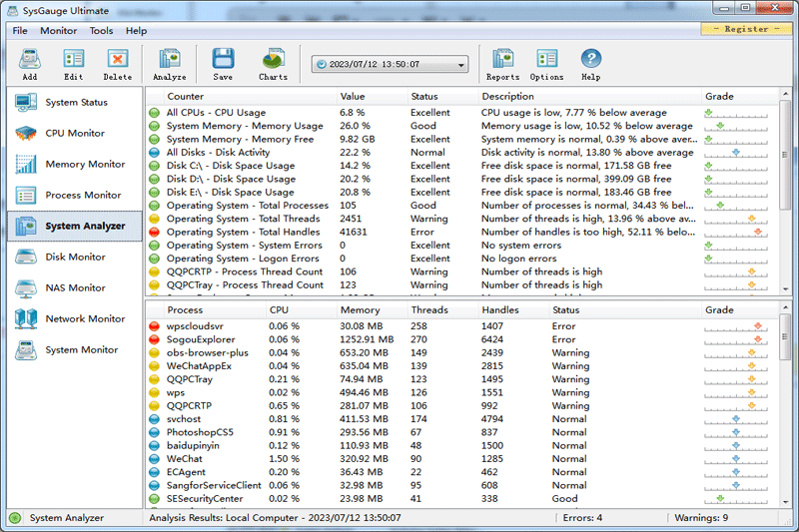Run the Analyze toolbar tool
This screenshot has height=532, width=799.
169,63
